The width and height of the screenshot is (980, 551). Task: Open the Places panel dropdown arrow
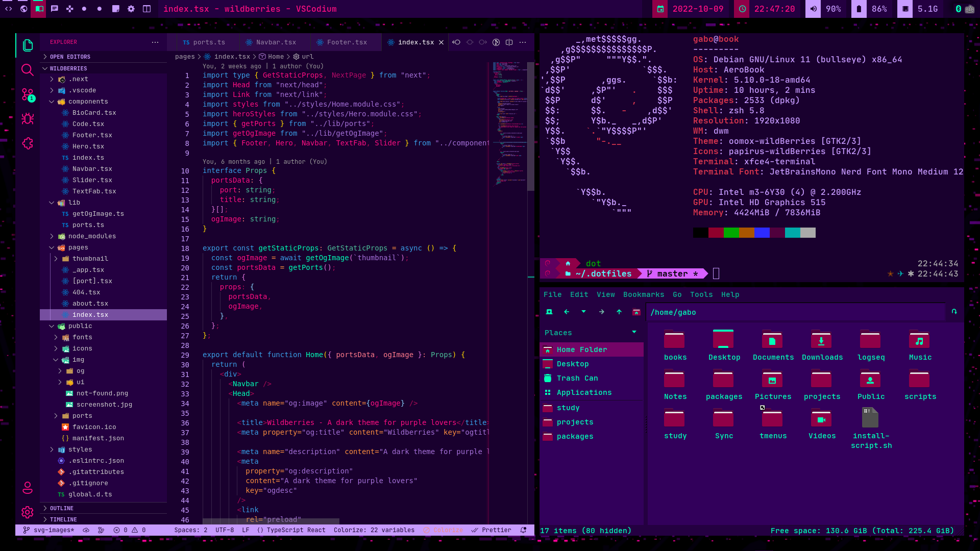(634, 332)
